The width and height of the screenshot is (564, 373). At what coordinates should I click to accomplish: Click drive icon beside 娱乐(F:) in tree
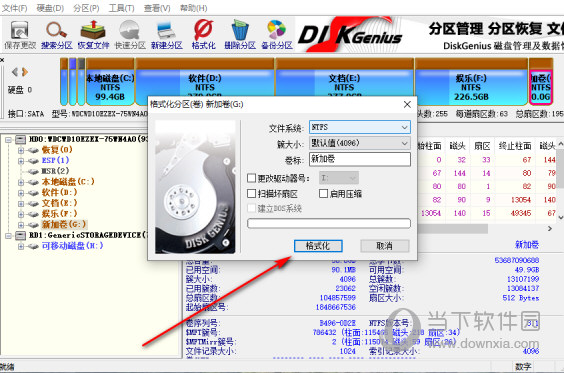33,214
